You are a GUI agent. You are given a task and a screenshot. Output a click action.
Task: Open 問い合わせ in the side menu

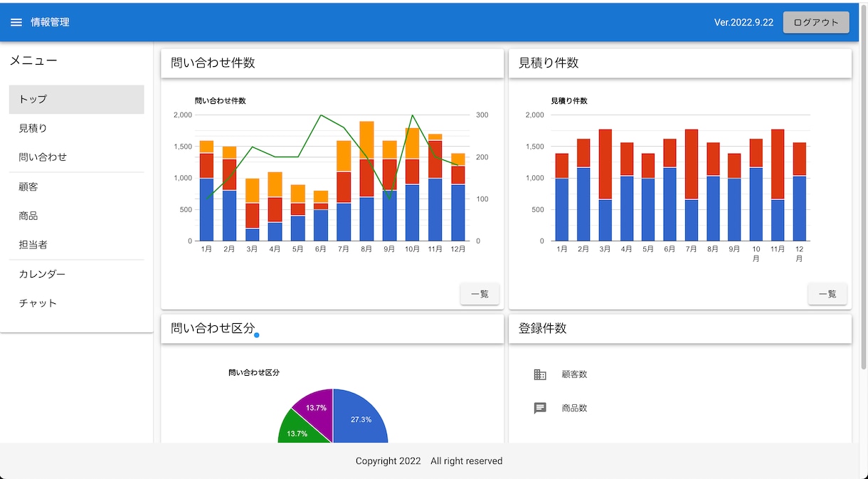coord(77,157)
